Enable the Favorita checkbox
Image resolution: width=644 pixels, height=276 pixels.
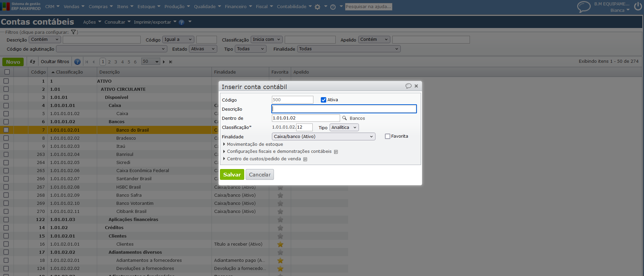click(x=388, y=136)
